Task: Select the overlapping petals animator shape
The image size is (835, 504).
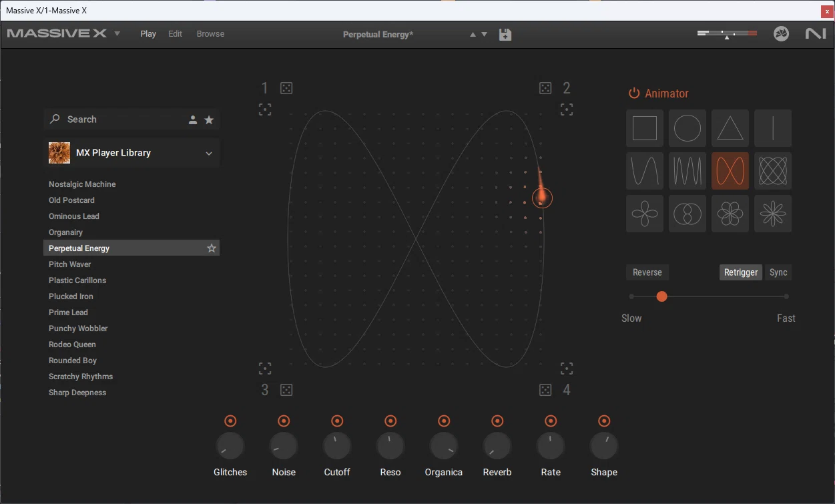Action: tap(730, 214)
